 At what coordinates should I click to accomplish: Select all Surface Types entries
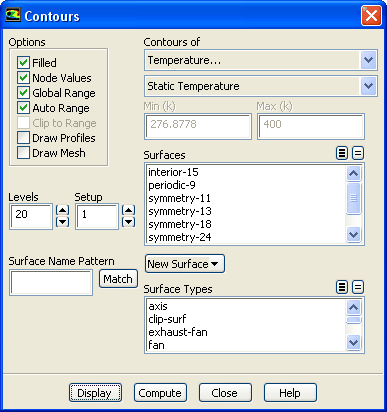tap(342, 287)
